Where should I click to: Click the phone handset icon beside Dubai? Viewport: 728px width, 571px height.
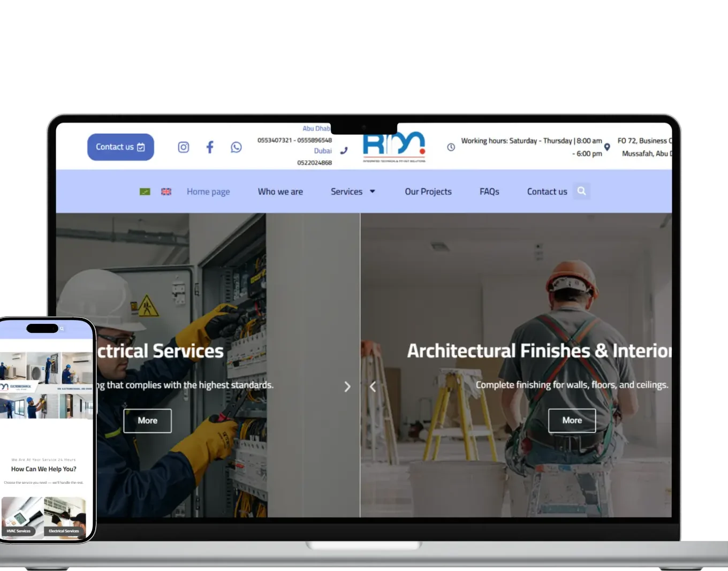pos(344,151)
